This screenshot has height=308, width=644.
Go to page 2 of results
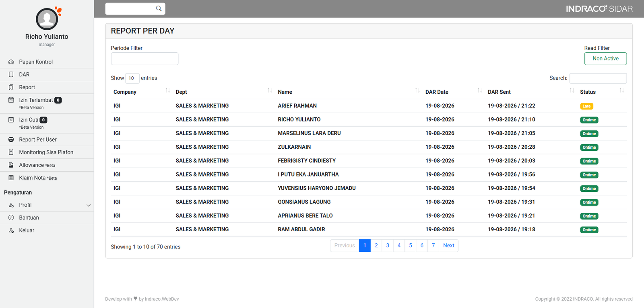[376, 246]
